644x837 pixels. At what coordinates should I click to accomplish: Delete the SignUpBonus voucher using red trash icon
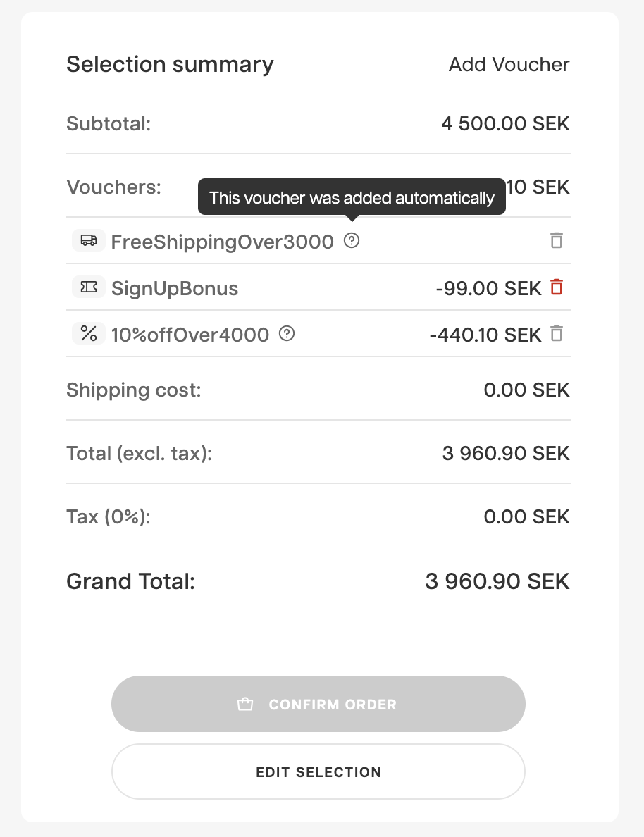[x=557, y=287]
